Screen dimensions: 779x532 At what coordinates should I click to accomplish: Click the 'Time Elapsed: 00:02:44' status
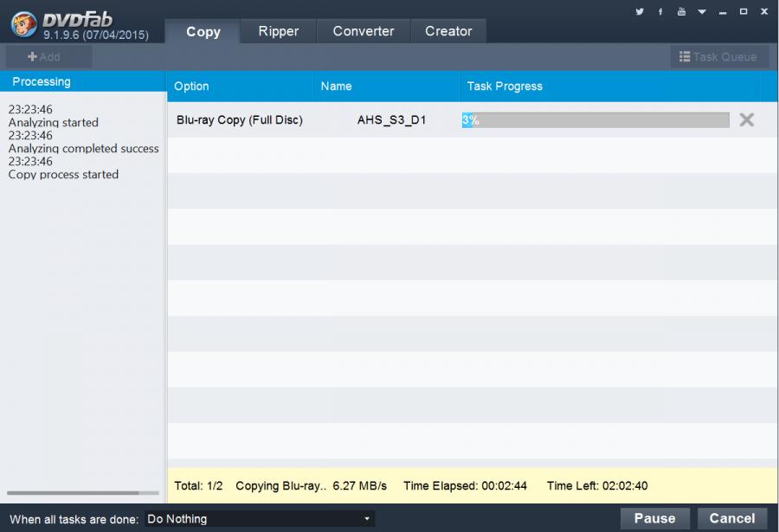coord(465,486)
